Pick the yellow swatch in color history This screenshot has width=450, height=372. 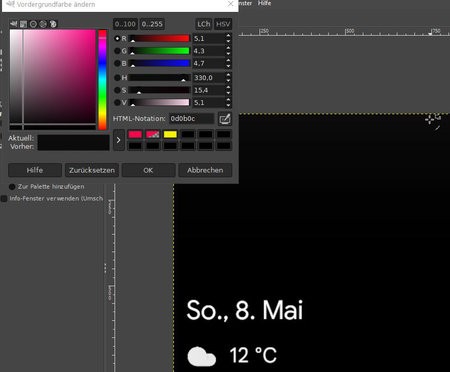pyautogui.click(x=170, y=134)
